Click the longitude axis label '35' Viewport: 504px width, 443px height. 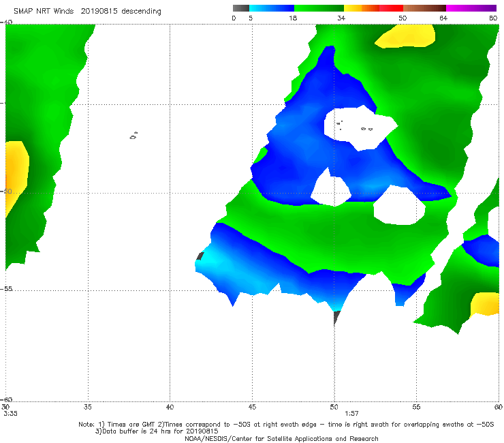[x=88, y=407]
